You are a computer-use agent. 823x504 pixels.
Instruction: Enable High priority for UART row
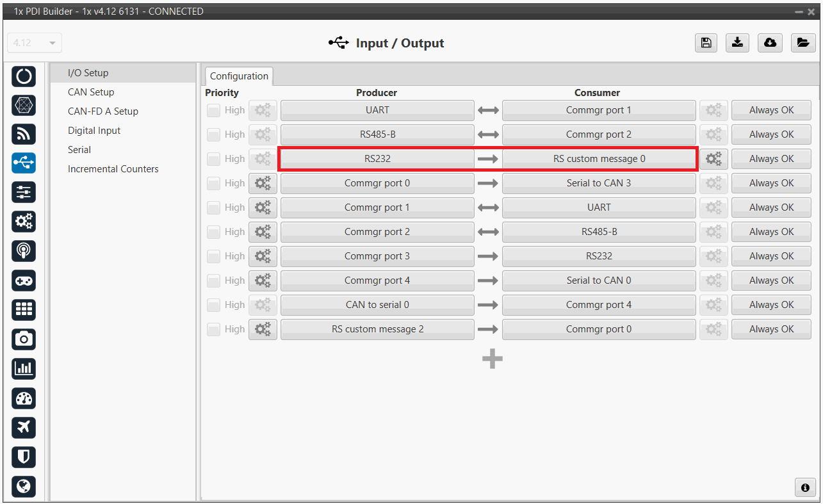(213, 110)
